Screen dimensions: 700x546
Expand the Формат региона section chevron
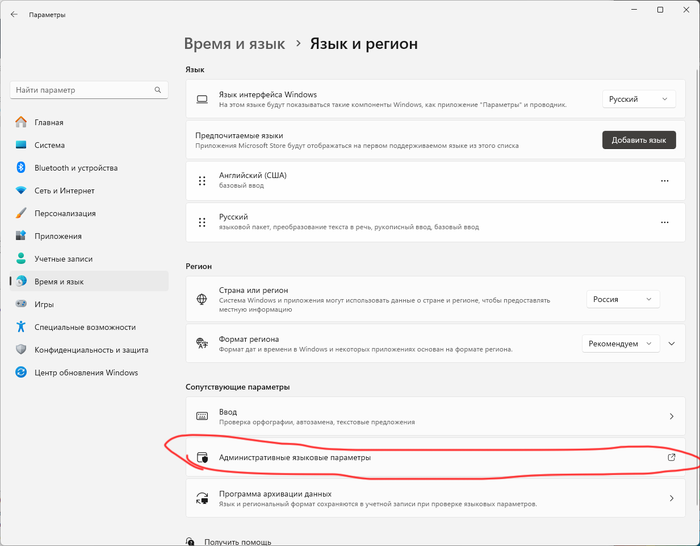point(671,344)
